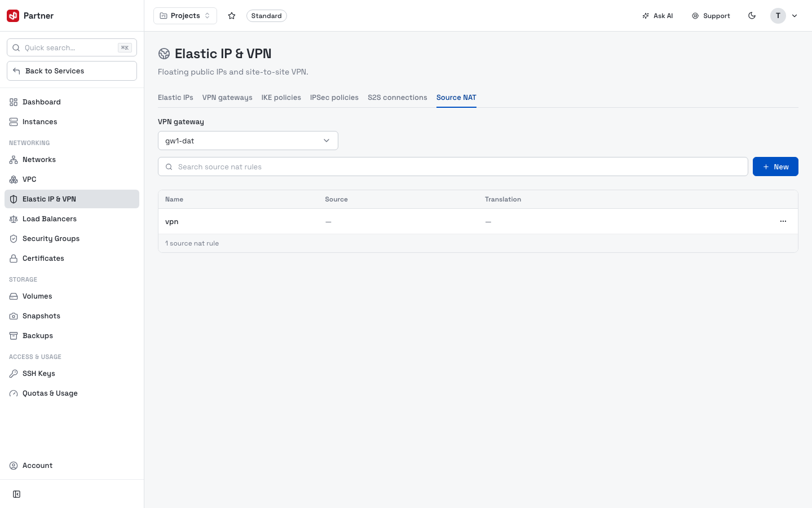Open the vpn rule actions menu
This screenshot has height=508, width=812.
coord(783,221)
